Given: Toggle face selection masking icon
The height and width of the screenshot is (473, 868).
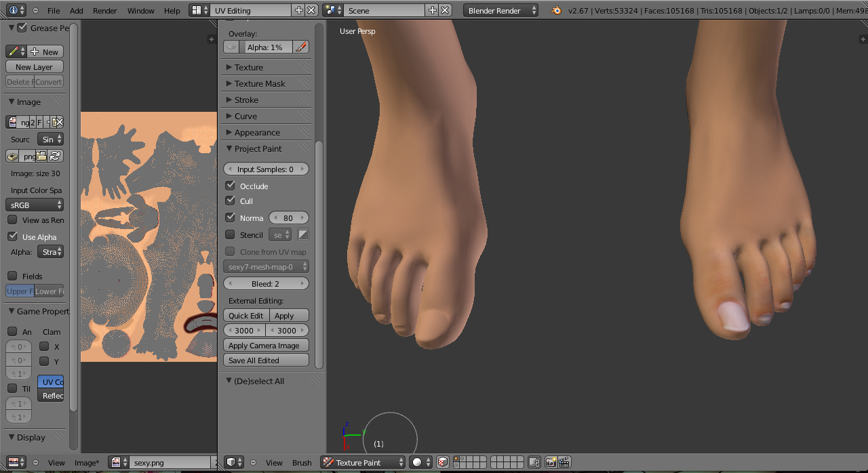Looking at the screenshot, I should click(x=442, y=462).
